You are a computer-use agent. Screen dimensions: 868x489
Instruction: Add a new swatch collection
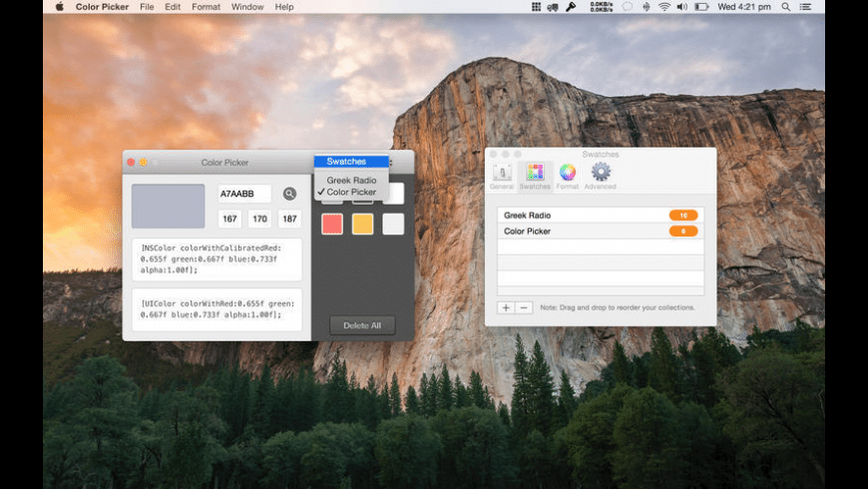[x=506, y=307]
